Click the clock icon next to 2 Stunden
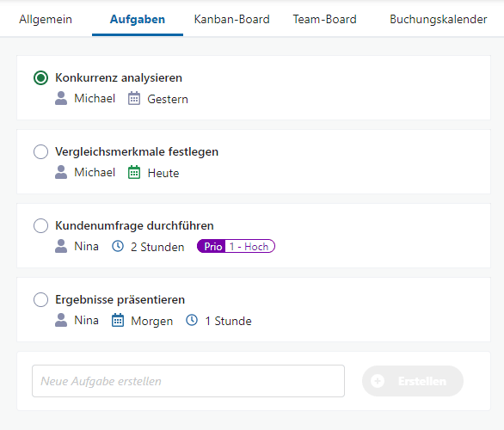The image size is (504, 430). coord(118,247)
